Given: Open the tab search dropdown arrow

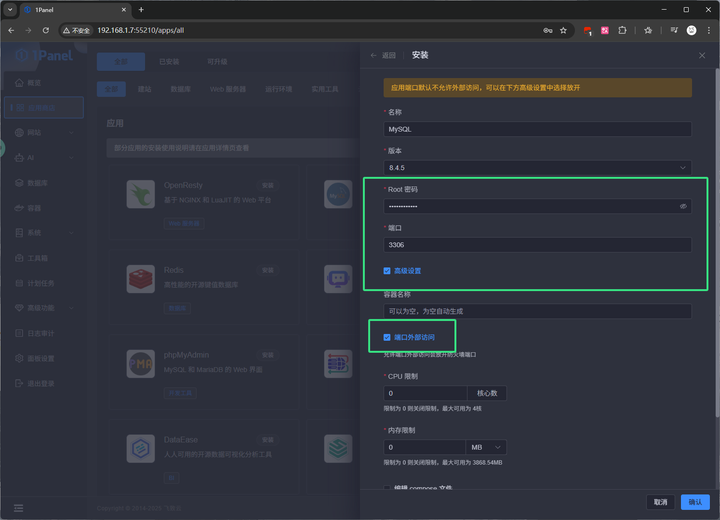Looking at the screenshot, I should (x=10, y=10).
